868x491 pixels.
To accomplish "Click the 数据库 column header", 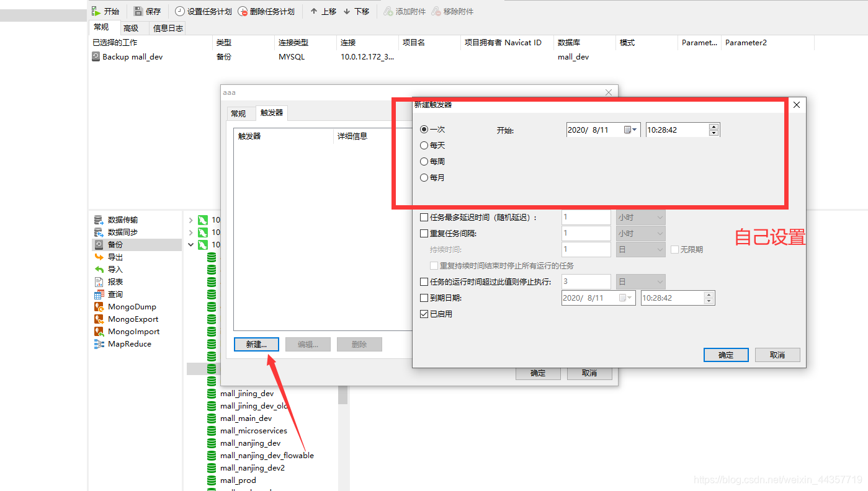I will point(584,43).
